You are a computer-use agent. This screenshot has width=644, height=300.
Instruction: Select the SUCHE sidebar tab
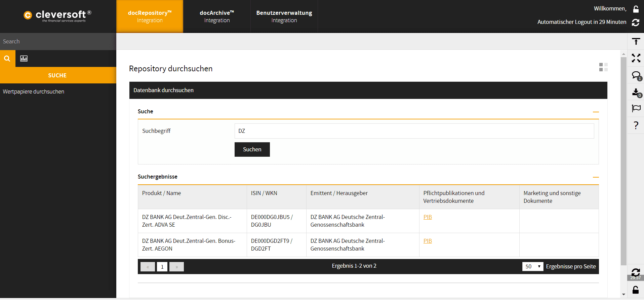coord(57,75)
